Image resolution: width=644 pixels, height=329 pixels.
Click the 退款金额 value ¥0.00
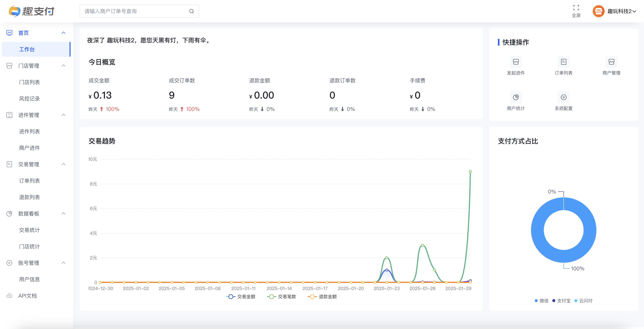[x=261, y=95]
